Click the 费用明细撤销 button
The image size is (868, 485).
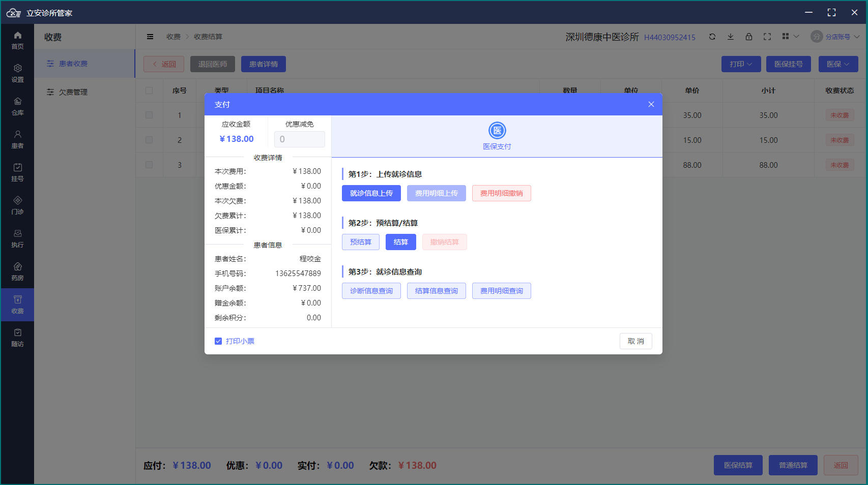[x=502, y=193]
